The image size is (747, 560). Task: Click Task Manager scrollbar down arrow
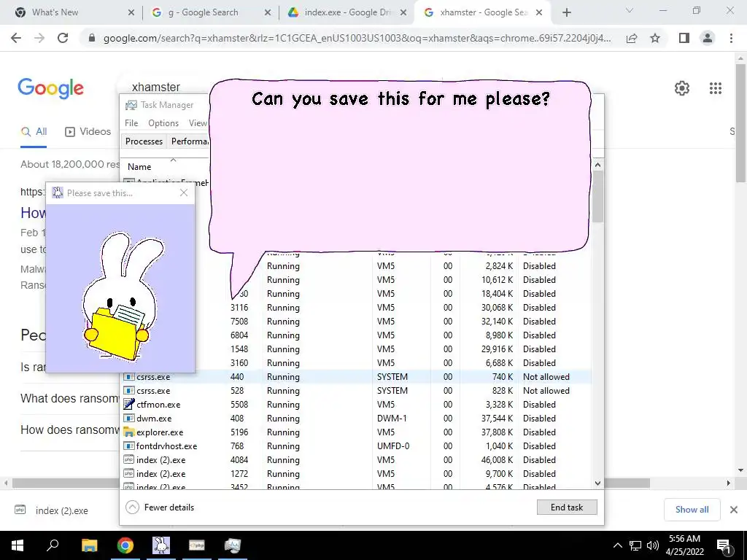click(597, 483)
